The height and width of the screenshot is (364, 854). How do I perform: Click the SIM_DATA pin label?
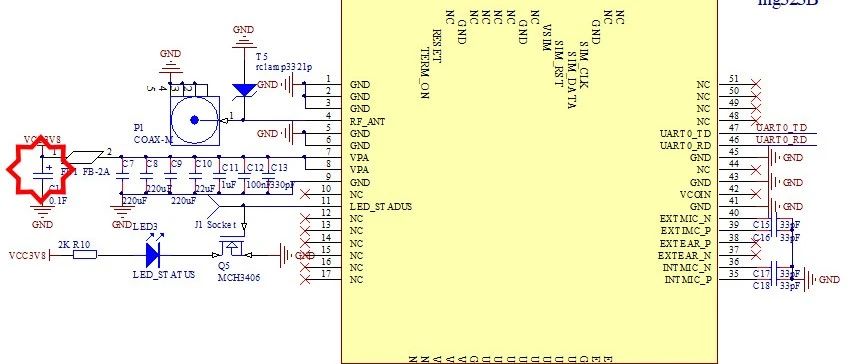click(x=571, y=80)
